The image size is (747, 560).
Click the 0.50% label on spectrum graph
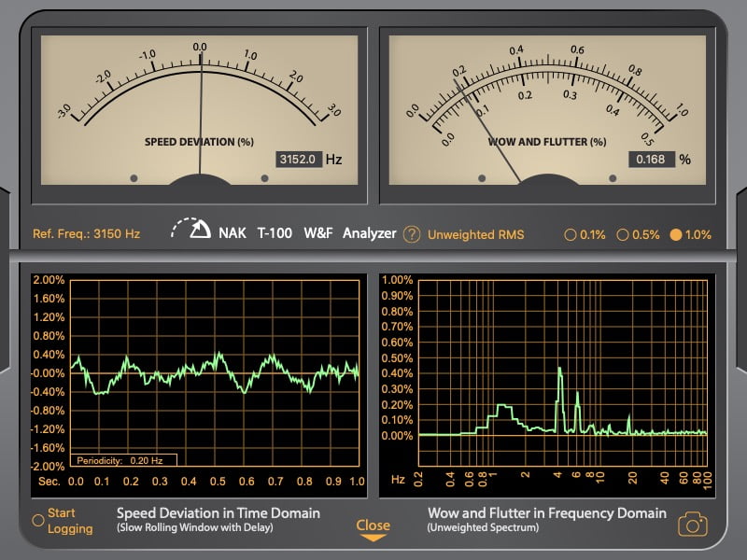(x=397, y=358)
